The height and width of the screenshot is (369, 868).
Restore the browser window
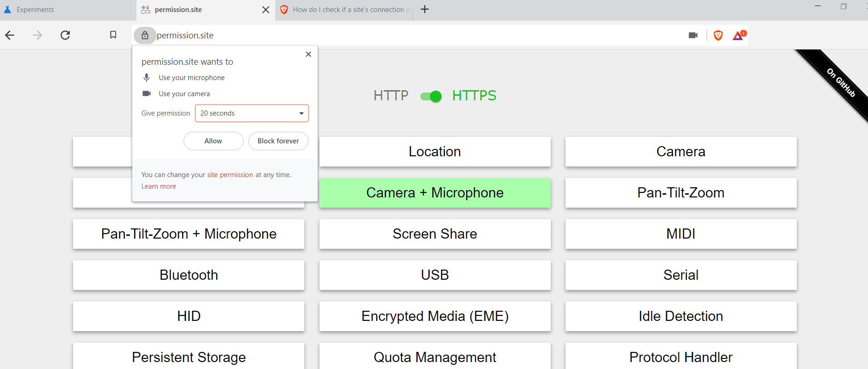pyautogui.click(x=843, y=6)
